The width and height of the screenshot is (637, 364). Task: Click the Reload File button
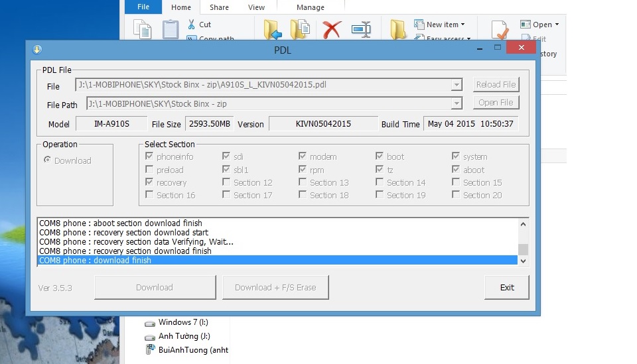[496, 84]
